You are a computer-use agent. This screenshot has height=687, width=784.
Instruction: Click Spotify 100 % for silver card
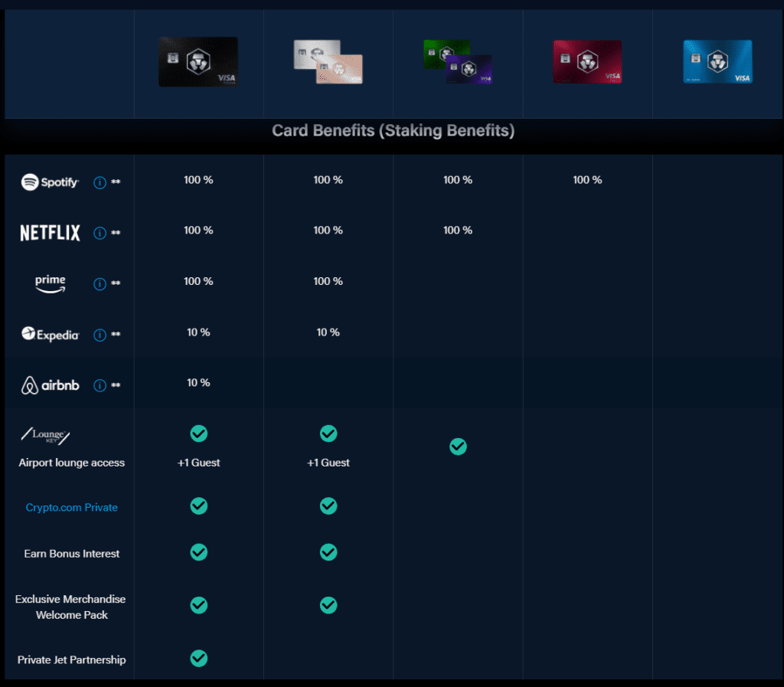coord(328,180)
